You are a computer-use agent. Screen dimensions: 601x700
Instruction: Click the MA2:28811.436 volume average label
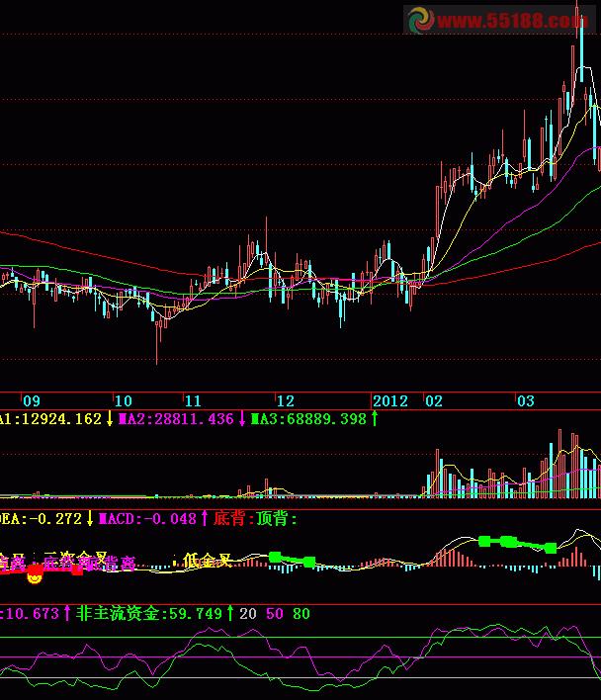176,419
